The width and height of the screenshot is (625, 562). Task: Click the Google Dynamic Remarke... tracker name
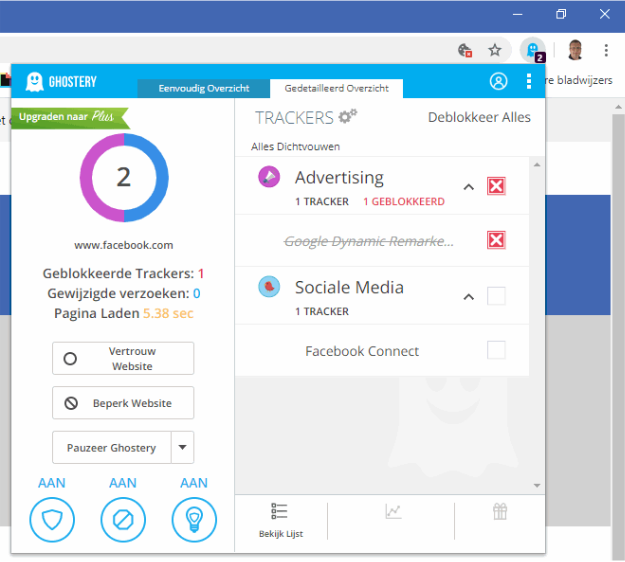click(x=369, y=241)
